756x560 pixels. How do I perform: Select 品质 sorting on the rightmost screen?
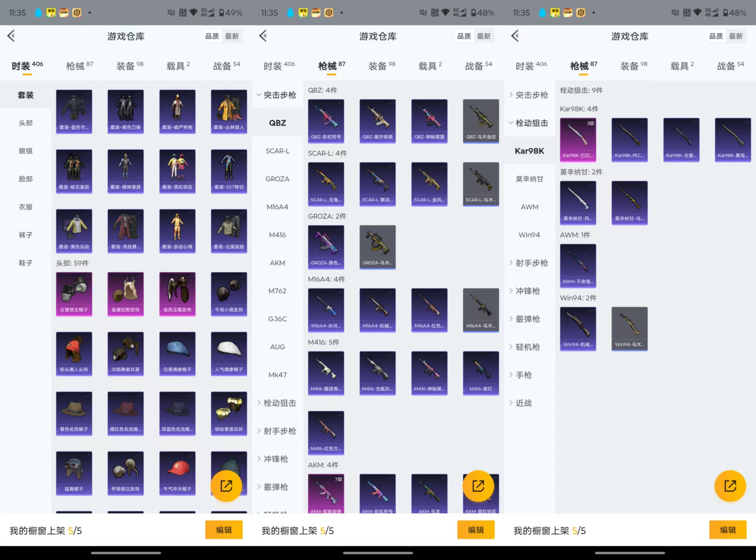(x=716, y=36)
